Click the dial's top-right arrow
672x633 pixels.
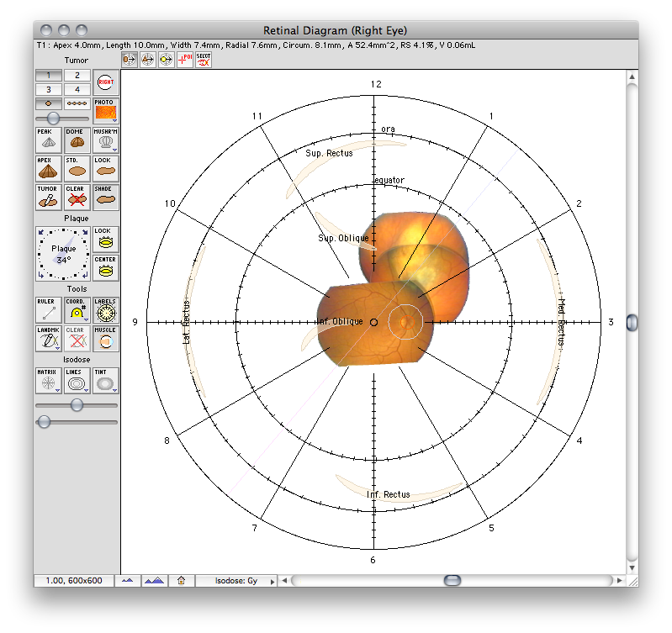coord(85,232)
